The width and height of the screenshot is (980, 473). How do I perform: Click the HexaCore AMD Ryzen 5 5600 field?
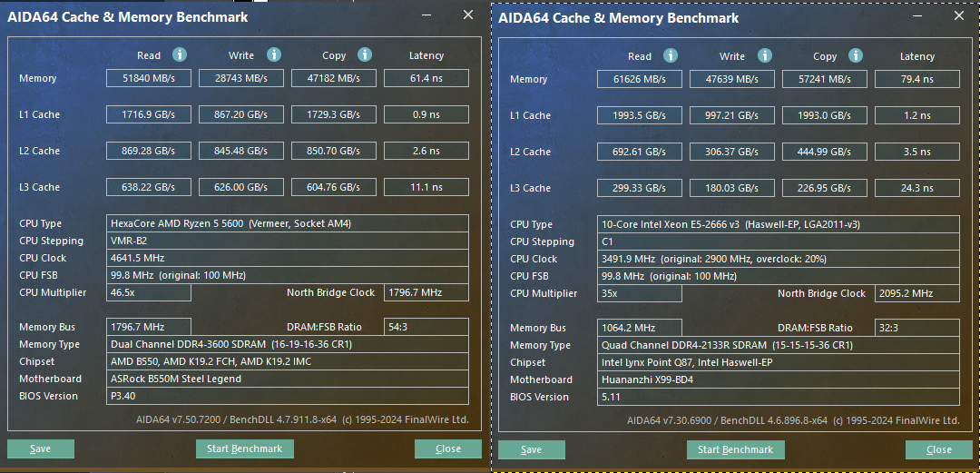(x=288, y=223)
